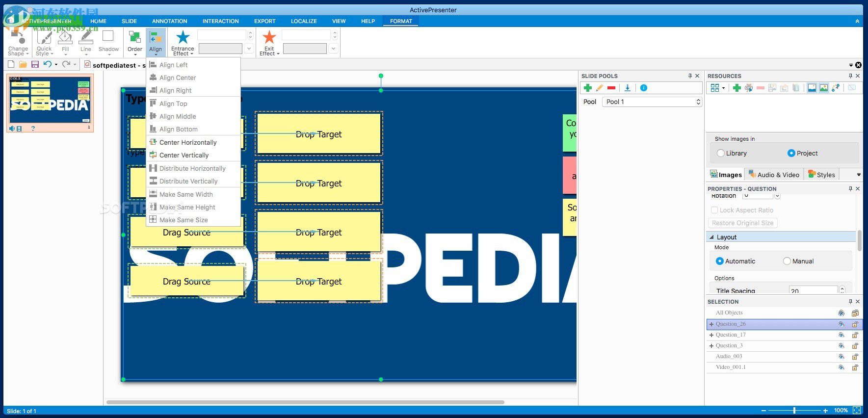Toggle visibility of Question_17

coord(842,335)
